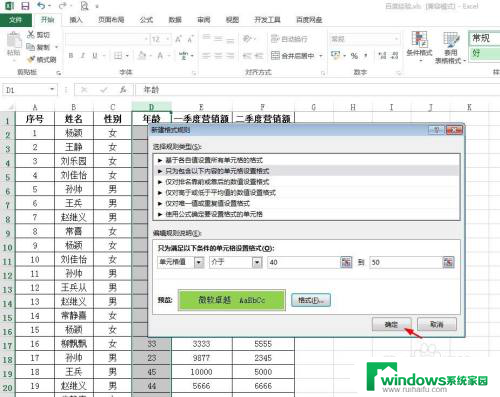Click the Accounting Number Format icon
The height and width of the screenshot is (397, 500).
335,55
